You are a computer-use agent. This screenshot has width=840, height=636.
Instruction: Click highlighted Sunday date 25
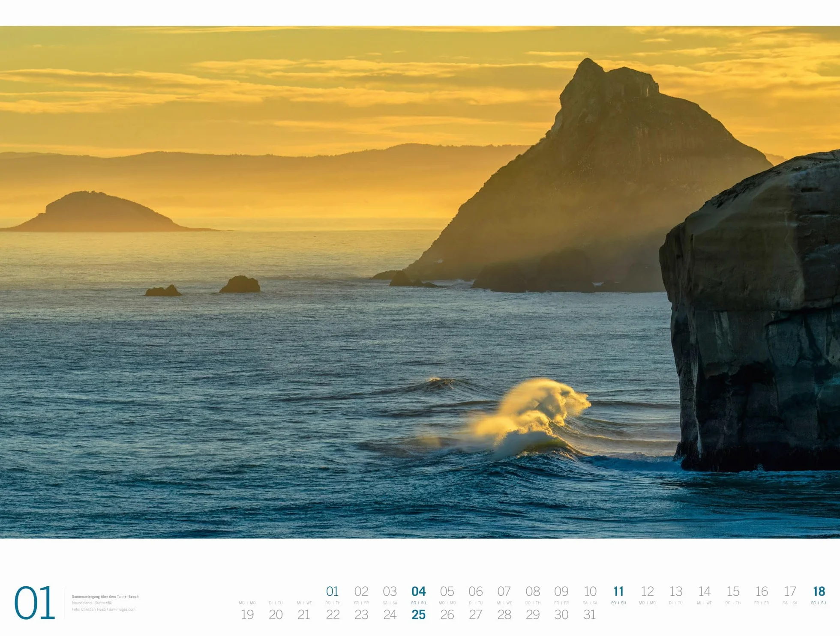[419, 615]
